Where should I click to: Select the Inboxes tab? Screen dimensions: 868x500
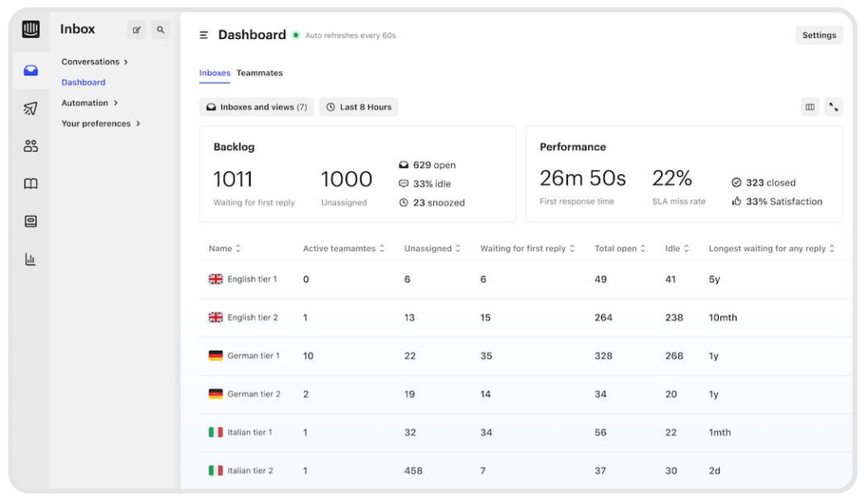tap(214, 73)
